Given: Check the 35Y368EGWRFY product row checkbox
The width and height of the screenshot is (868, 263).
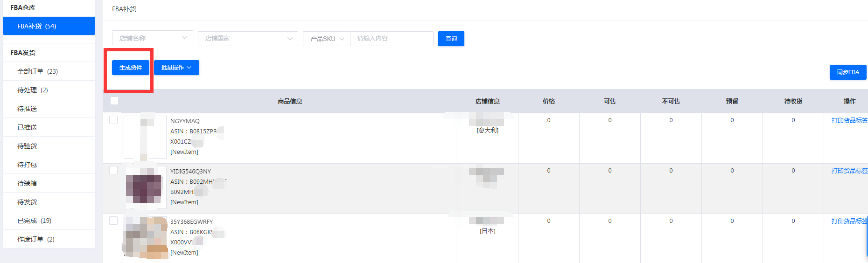Looking at the screenshot, I should tap(113, 221).
